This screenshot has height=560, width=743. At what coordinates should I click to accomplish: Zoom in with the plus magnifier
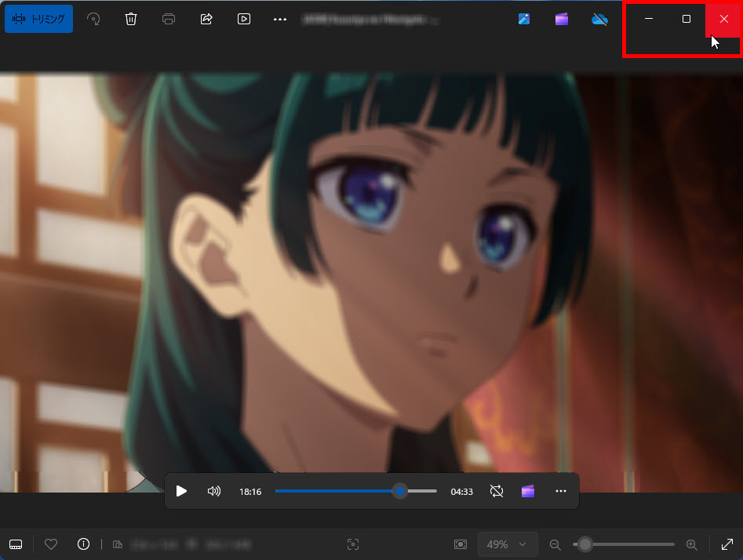tap(691, 544)
